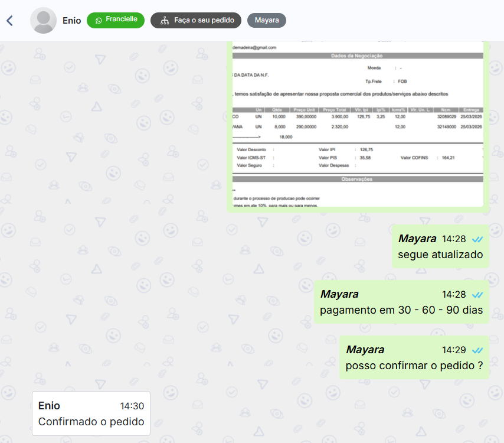Viewport: 504px width, 443px height.
Task: Click the flow icon beside Faça o seu pedido
Action: point(165,20)
